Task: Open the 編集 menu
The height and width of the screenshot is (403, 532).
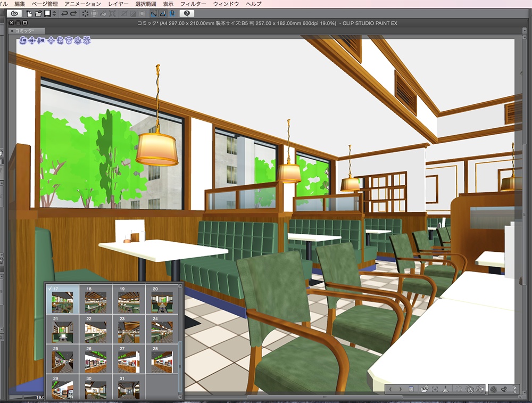Action: tap(20, 4)
